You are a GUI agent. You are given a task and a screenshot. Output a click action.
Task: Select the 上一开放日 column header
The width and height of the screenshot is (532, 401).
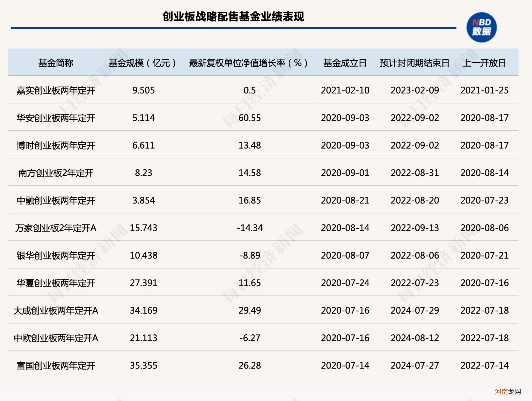[x=484, y=63]
